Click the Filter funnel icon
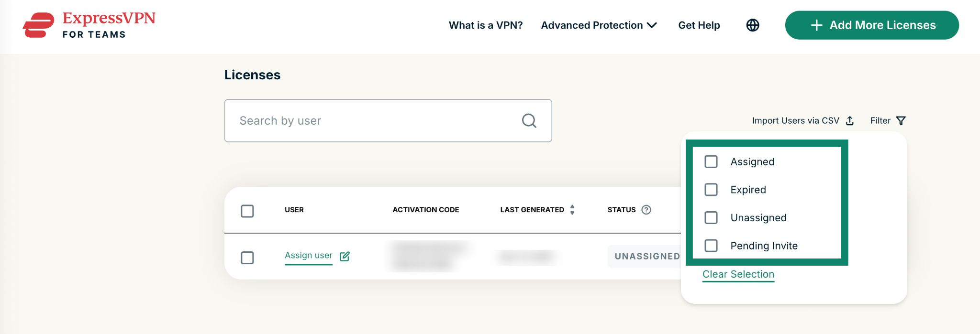980x334 pixels. [x=901, y=121]
